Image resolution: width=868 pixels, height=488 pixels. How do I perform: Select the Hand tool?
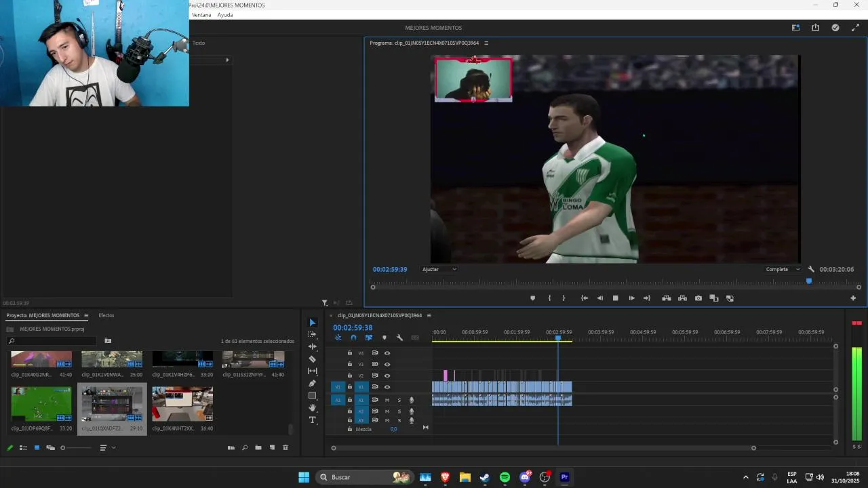(313, 408)
